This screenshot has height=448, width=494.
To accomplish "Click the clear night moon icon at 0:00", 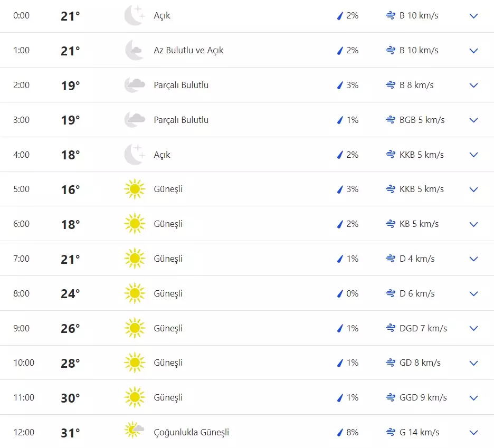I will coord(134,15).
